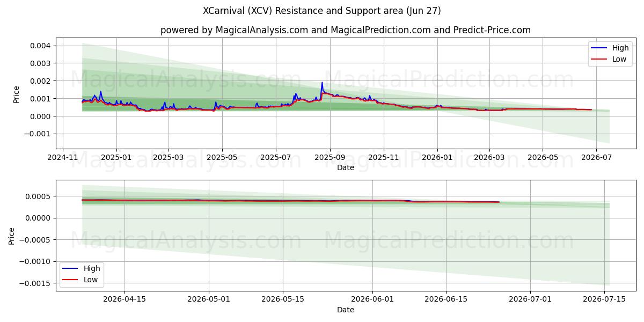Click the 2026-05-01 x-axis tick label
The width and height of the screenshot is (644, 322).
tap(208, 300)
